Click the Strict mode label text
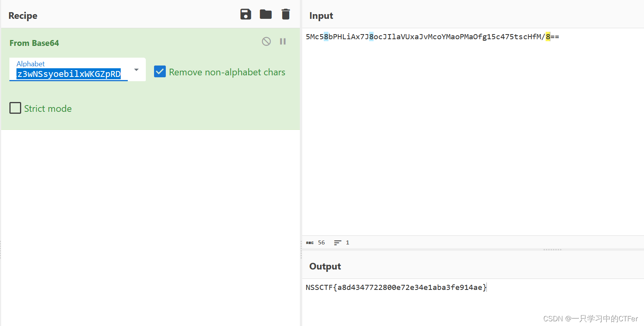The height and width of the screenshot is (326, 644). [48, 109]
